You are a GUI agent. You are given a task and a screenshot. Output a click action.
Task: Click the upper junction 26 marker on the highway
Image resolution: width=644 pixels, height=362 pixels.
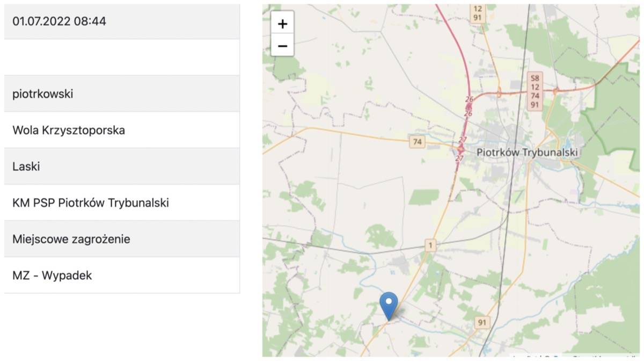[x=469, y=99]
